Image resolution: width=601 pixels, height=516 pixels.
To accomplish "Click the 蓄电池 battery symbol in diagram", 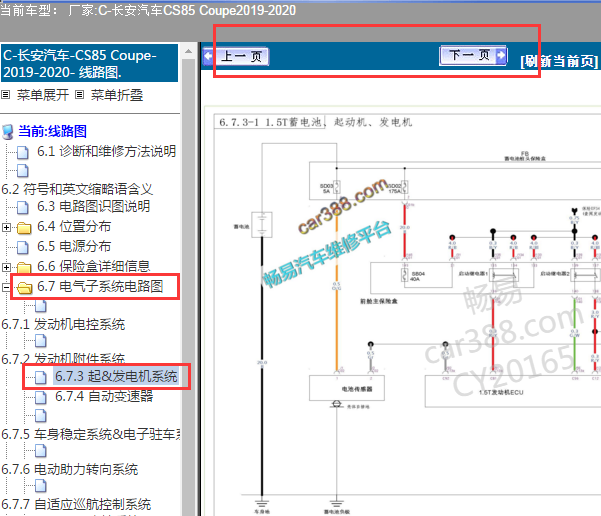I will (x=262, y=225).
